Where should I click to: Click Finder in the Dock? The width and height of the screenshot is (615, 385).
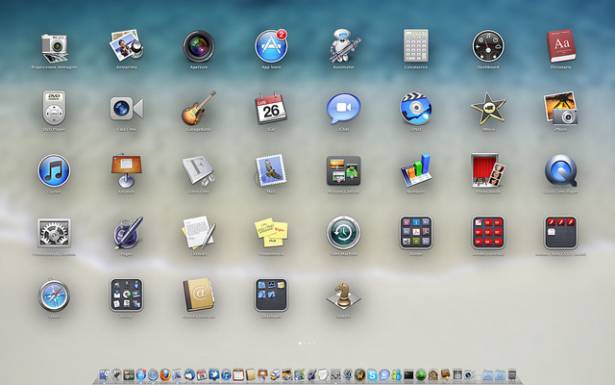click(x=104, y=375)
